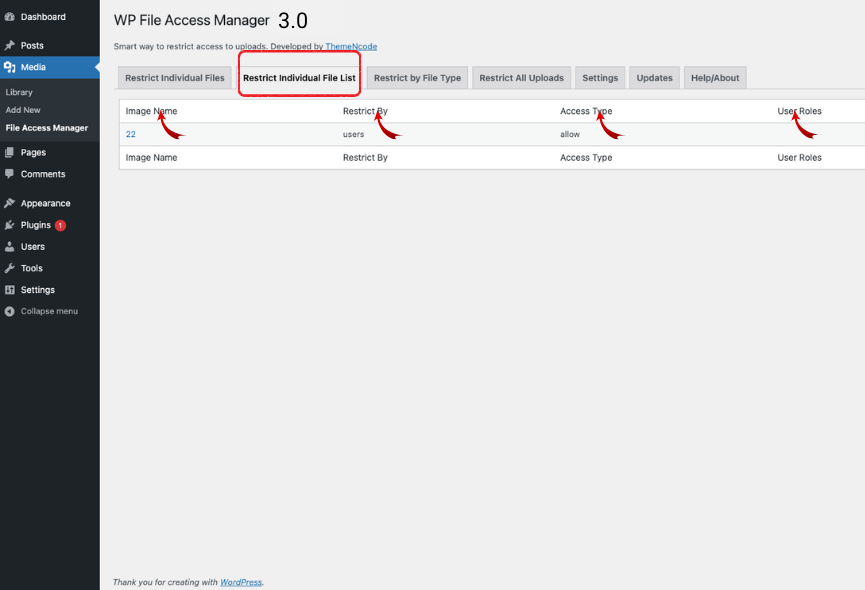Click the bottom Image Name footer header

(x=151, y=157)
